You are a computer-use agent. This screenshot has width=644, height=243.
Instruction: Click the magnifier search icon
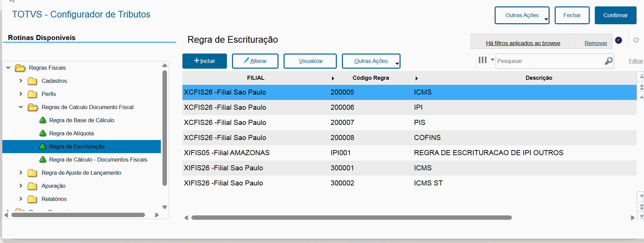608,61
